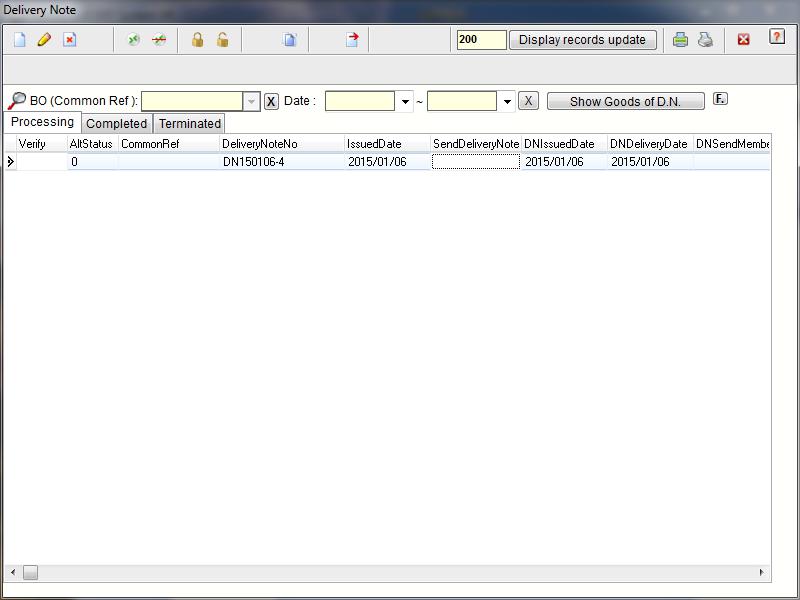Open the start date picker dropdown

(x=405, y=102)
